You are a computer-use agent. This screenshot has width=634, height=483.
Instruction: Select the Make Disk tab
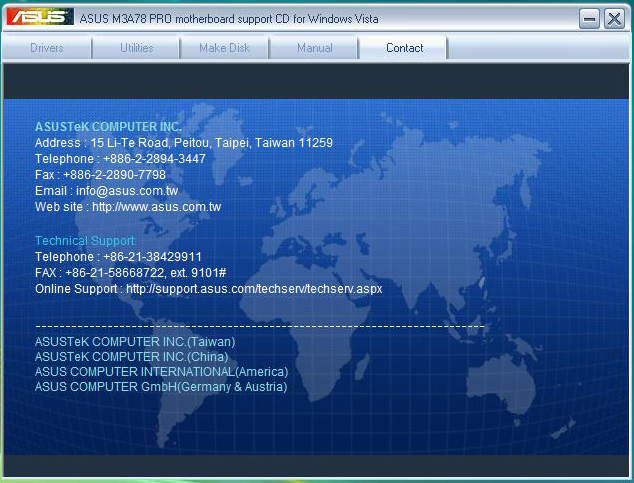click(224, 48)
